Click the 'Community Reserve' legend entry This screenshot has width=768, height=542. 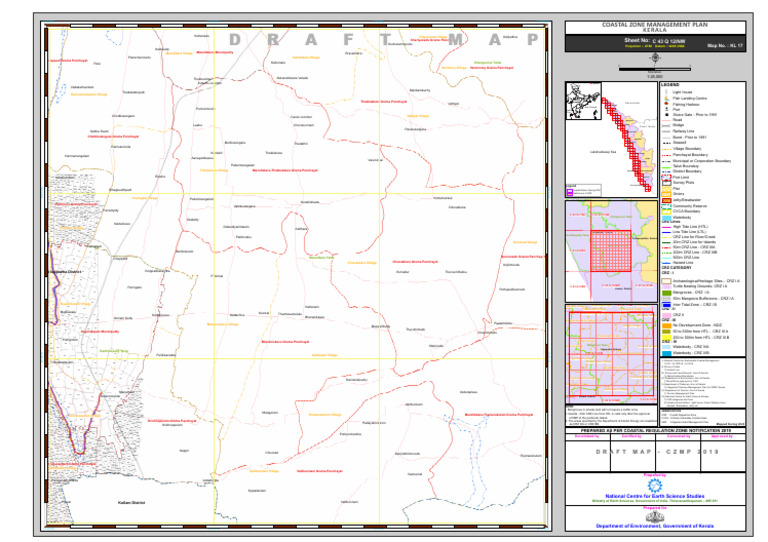(x=690, y=206)
